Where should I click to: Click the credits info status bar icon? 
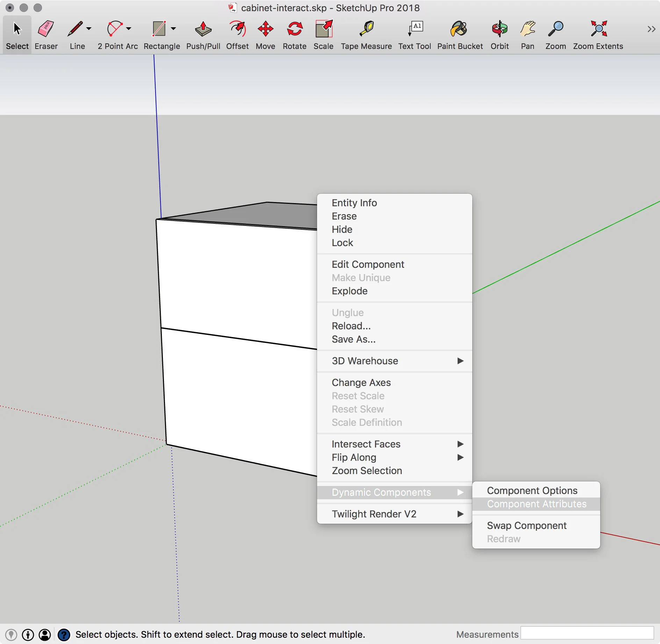click(28, 635)
